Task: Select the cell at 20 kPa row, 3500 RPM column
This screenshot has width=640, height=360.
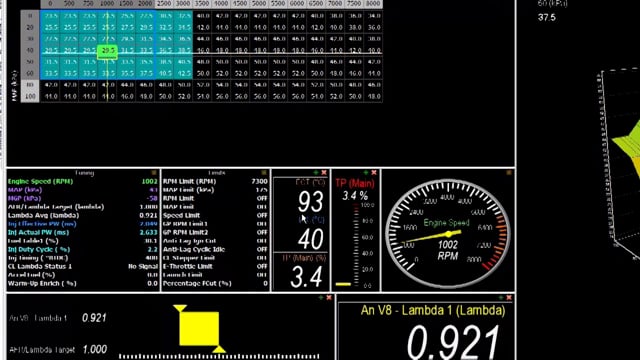Action: (202, 27)
